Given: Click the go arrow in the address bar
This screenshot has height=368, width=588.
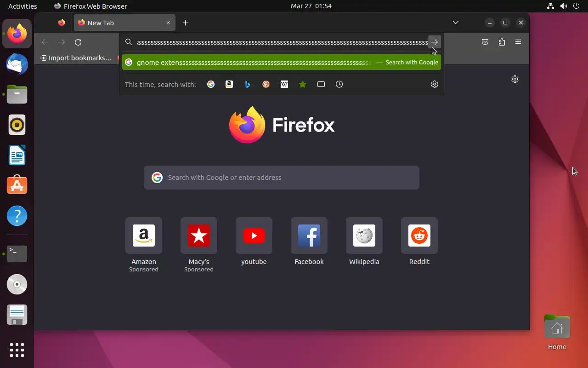Looking at the screenshot, I should point(434,42).
